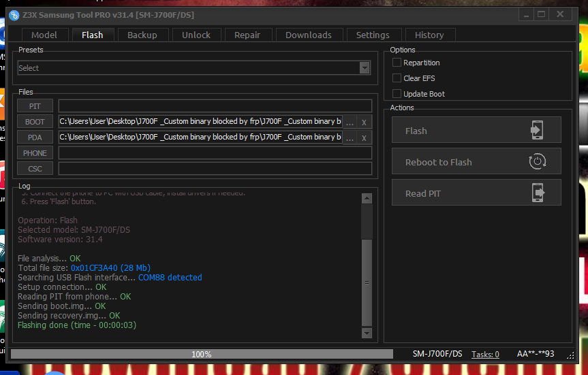Screen dimensions: 588x375
Task: Click the BOOT file button
Action: [35, 122]
